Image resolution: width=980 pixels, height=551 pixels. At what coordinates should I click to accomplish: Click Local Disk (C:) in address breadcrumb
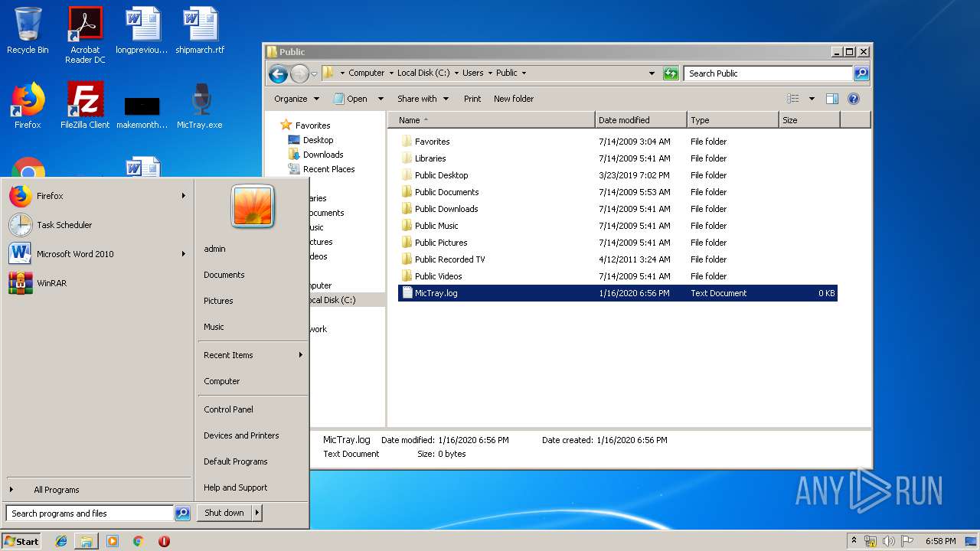423,73
